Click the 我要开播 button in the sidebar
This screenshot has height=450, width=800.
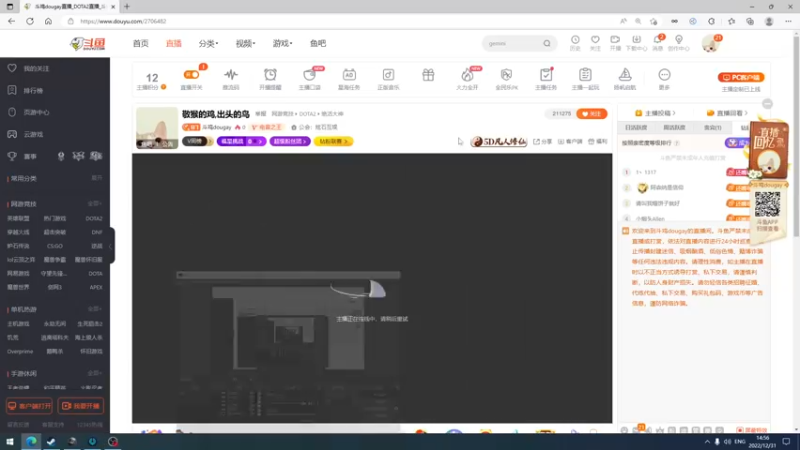(81, 406)
